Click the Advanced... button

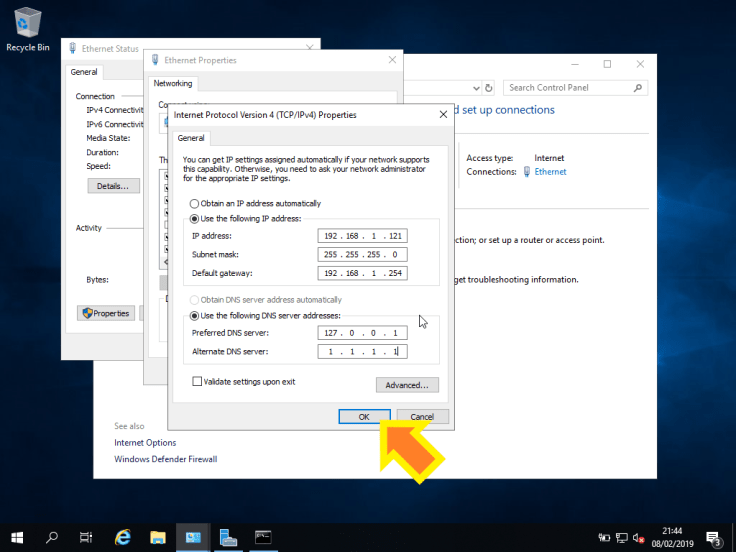(406, 385)
